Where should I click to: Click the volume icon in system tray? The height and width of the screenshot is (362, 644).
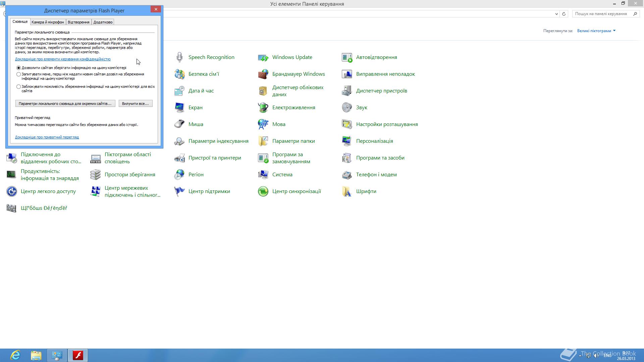click(596, 355)
